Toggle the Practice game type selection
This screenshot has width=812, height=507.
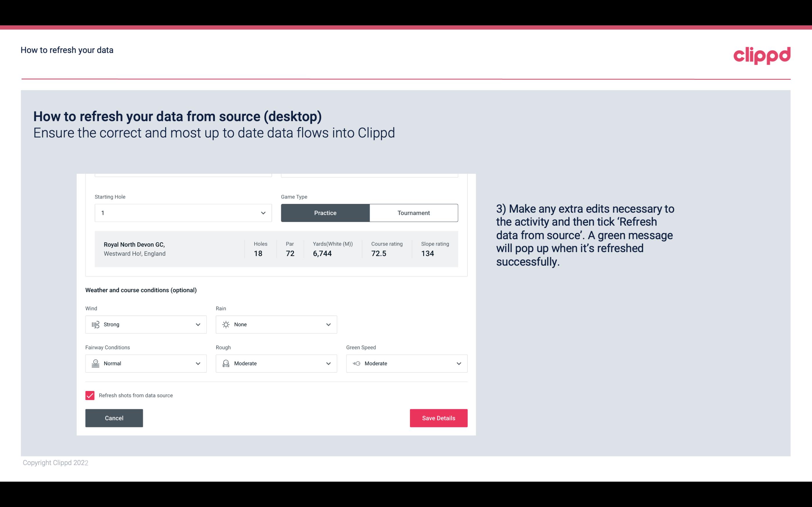(x=325, y=213)
